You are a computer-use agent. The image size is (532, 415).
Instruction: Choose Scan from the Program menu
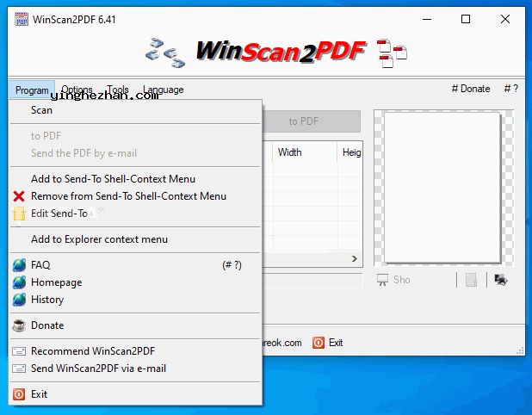135,110
